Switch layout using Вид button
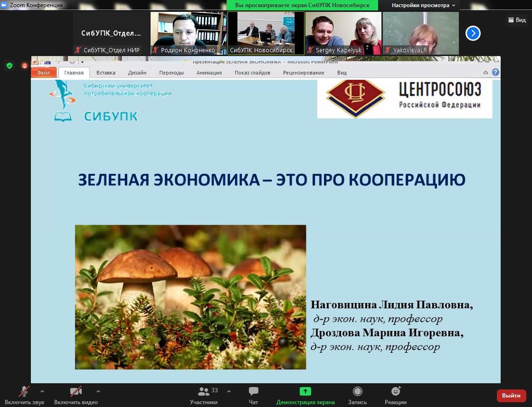This screenshot has height=407, width=532. 517,20
